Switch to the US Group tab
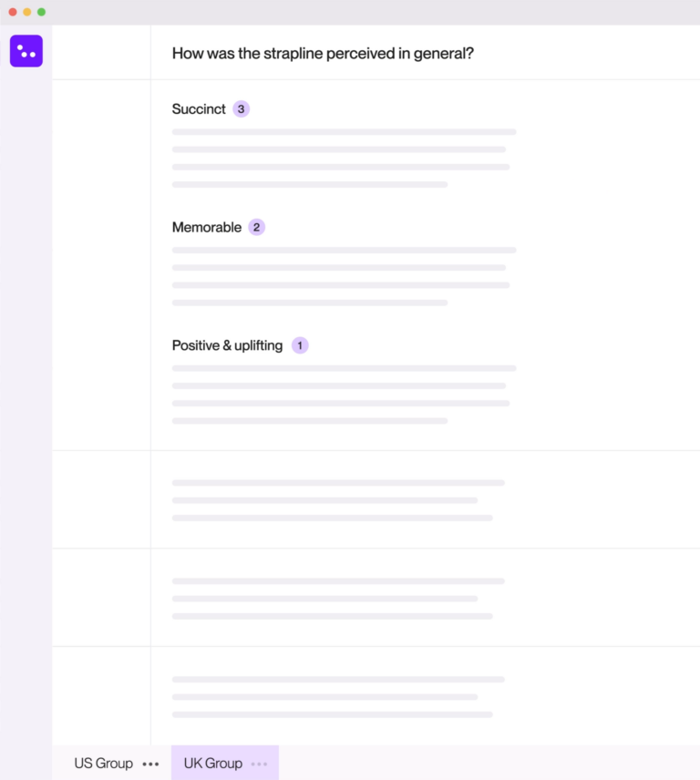The width and height of the screenshot is (700, 780). [103, 764]
